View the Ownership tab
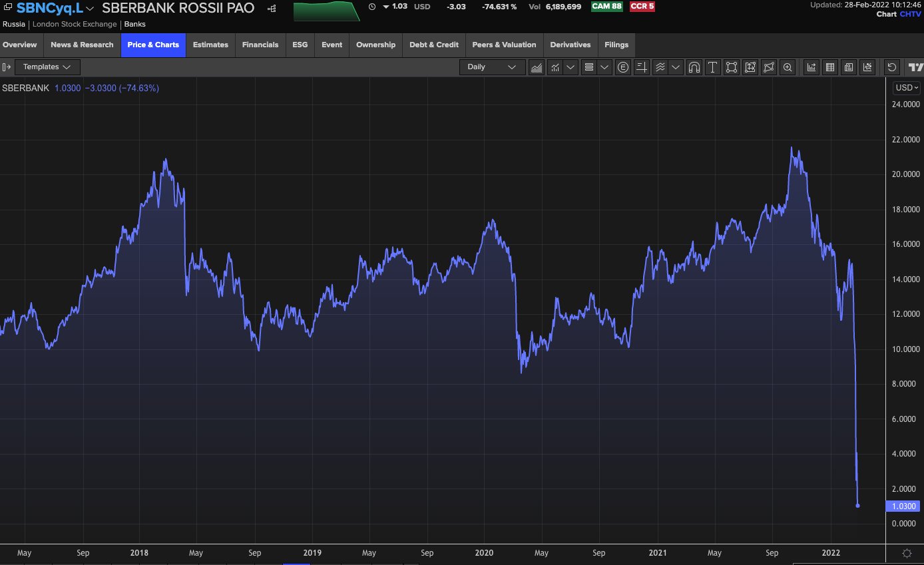Image resolution: width=924 pixels, height=565 pixels. [375, 45]
